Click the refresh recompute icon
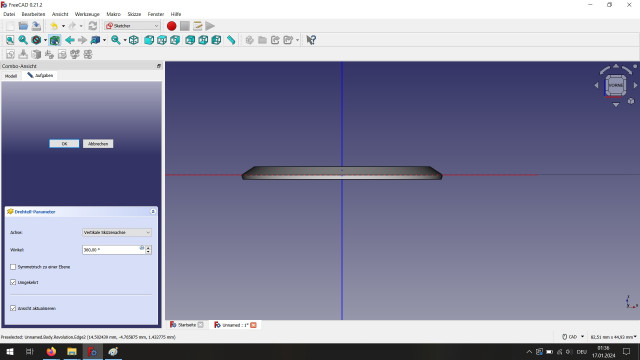The width and height of the screenshot is (640, 360). pos(93,26)
